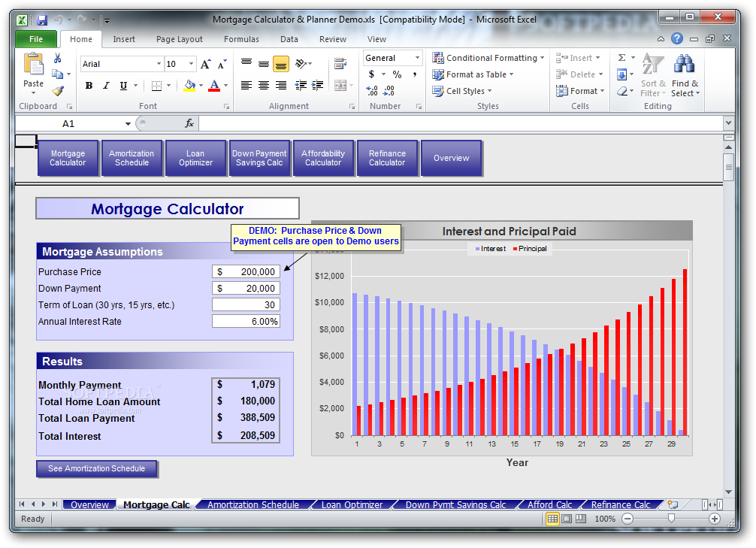Click the Cut scissors icon
The image size is (756, 548).
point(57,59)
